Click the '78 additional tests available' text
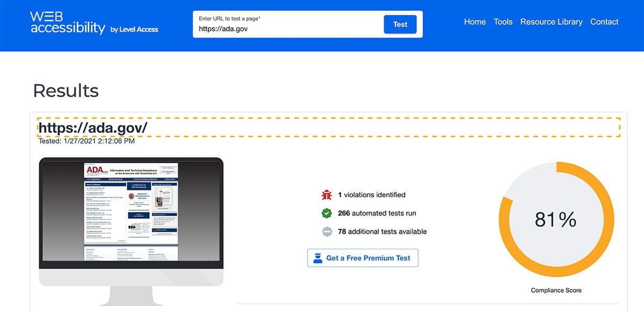 (382, 232)
